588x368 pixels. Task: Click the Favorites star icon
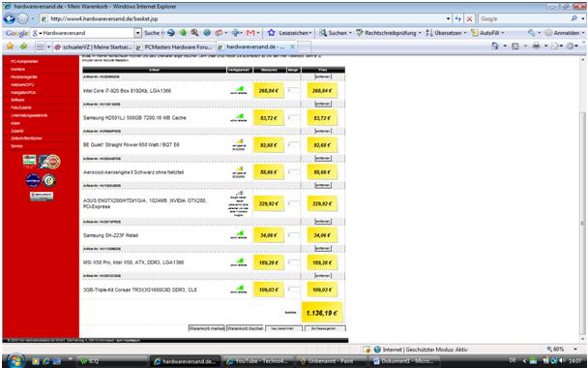10,46
